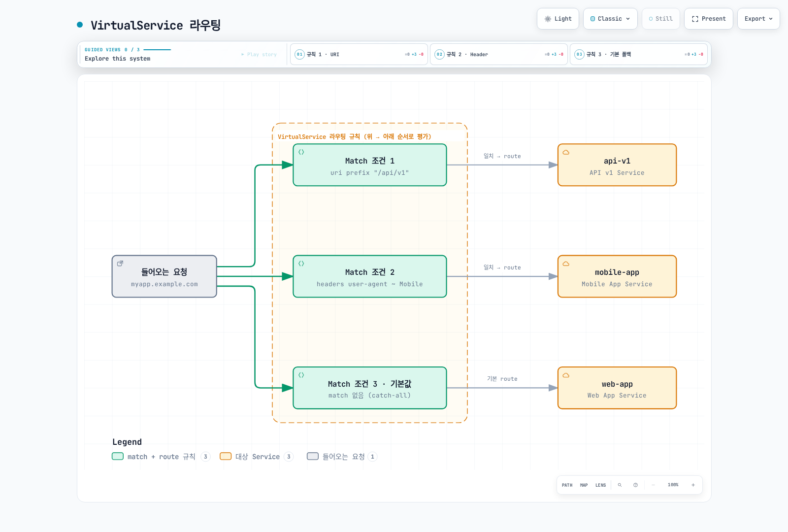The image size is (788, 532).
Task: Select the web-app service node
Action: click(x=617, y=388)
